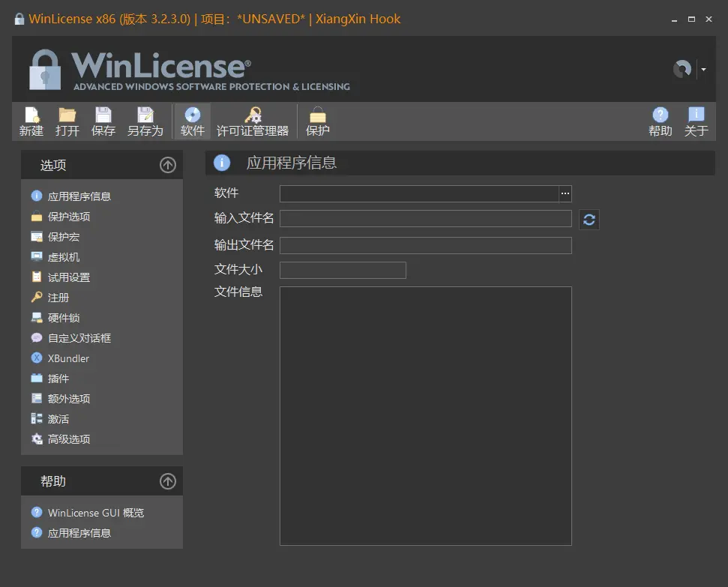Go to 虚拟机 settings

pyautogui.click(x=55, y=257)
